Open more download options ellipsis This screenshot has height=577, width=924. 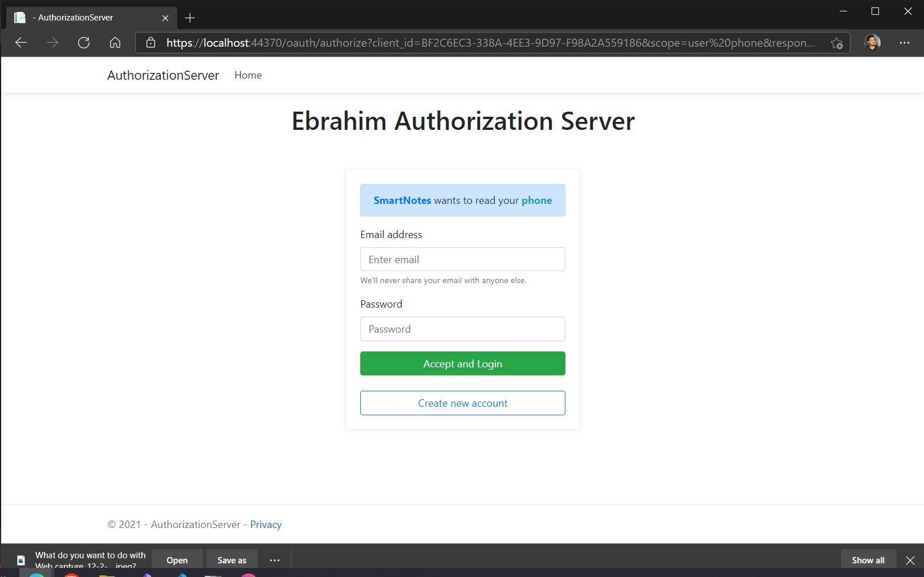[x=275, y=560]
